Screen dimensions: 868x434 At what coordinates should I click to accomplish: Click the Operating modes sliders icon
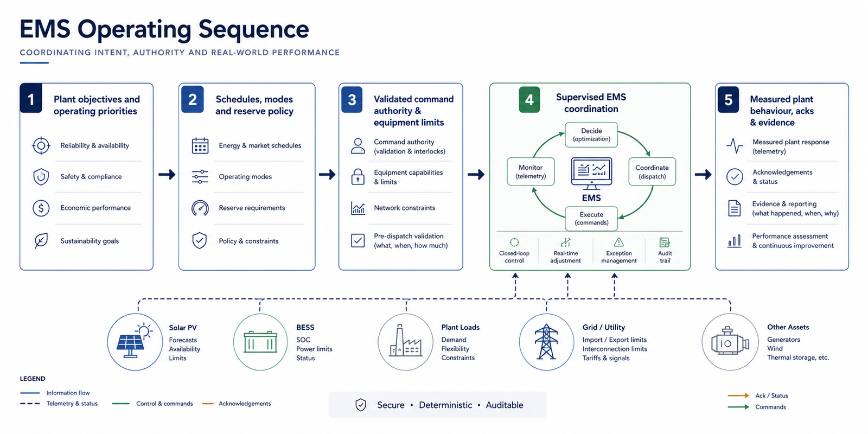point(200,177)
